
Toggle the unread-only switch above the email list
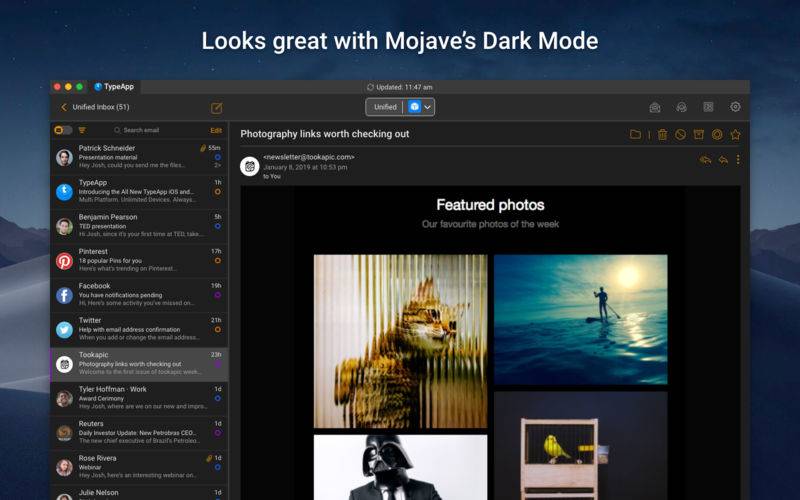(63, 130)
